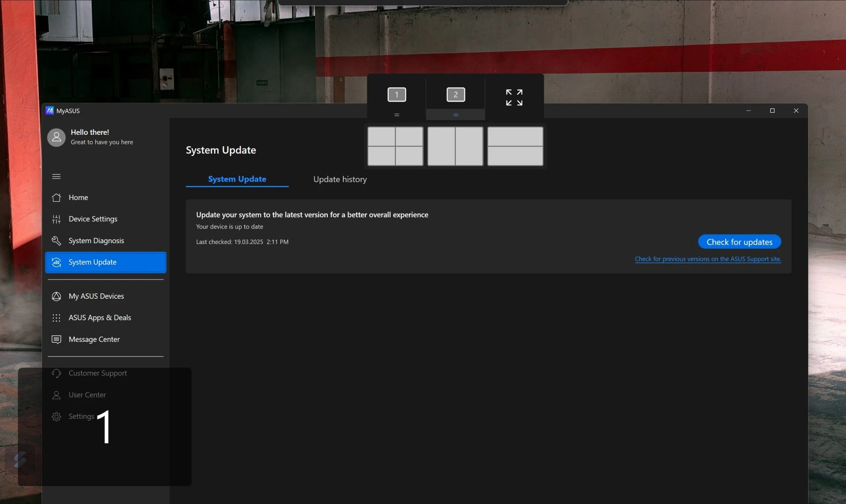Image resolution: width=846 pixels, height=504 pixels.
Task: Collapse the sidebar with hamburger menu icon
Action: pyautogui.click(x=56, y=176)
